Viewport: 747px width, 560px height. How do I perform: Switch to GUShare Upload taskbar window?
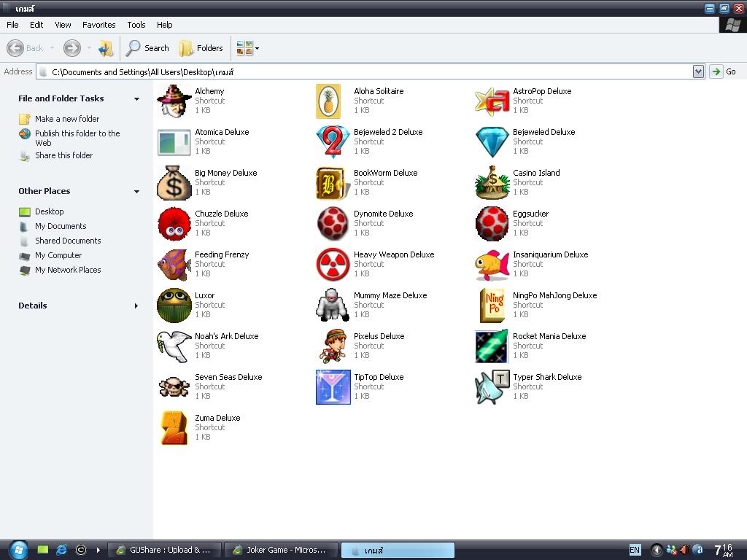164,550
